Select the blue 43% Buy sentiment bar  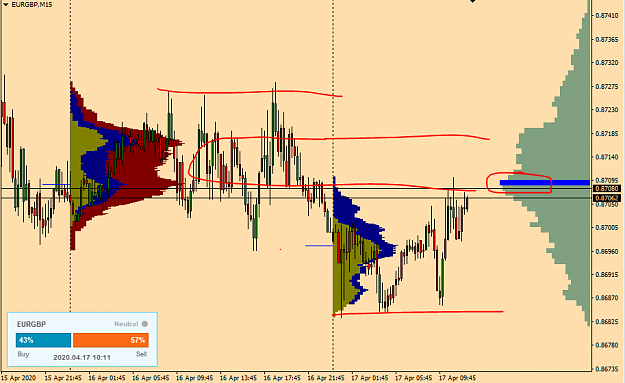pyautogui.click(x=43, y=340)
